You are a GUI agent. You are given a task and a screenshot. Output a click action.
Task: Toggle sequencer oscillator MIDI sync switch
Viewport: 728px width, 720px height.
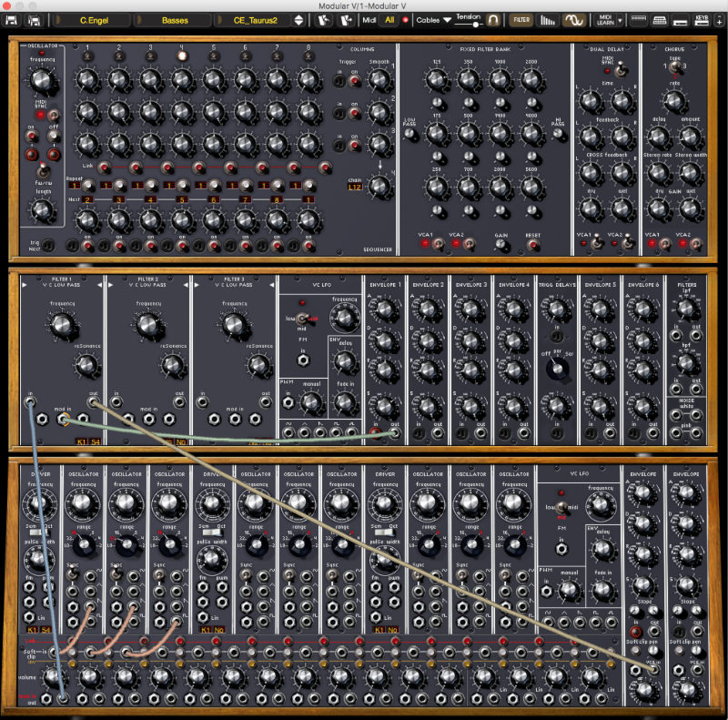[54, 115]
